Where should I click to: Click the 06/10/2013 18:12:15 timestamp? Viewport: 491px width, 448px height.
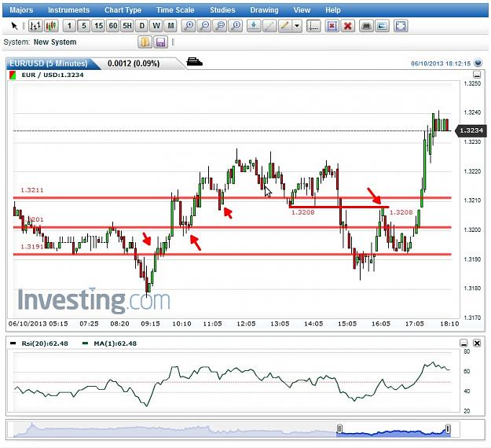[x=441, y=64]
